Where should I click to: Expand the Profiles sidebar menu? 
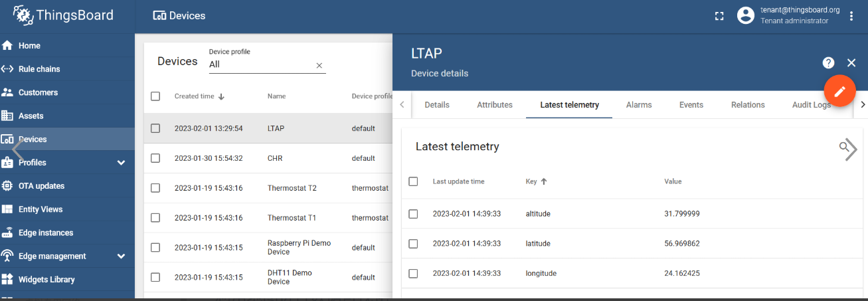tap(121, 163)
